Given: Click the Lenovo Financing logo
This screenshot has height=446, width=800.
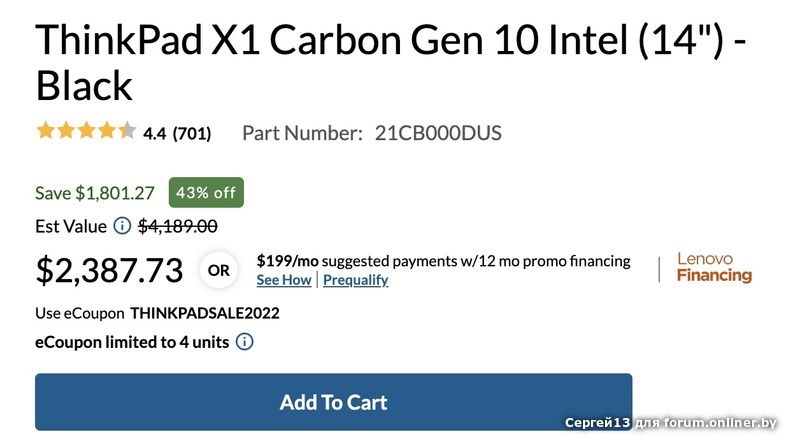Looking at the screenshot, I should coord(714,268).
